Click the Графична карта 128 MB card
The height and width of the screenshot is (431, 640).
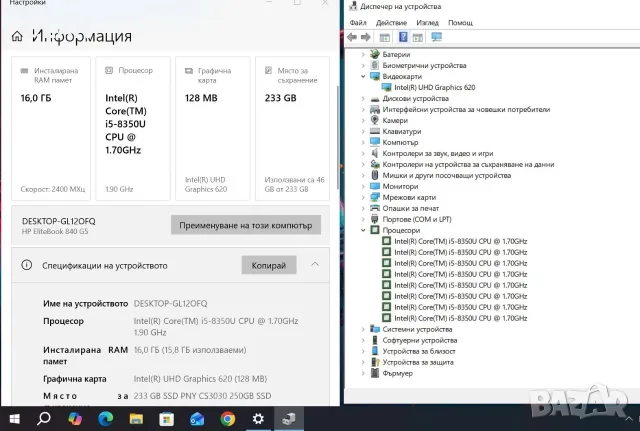[x=213, y=129]
